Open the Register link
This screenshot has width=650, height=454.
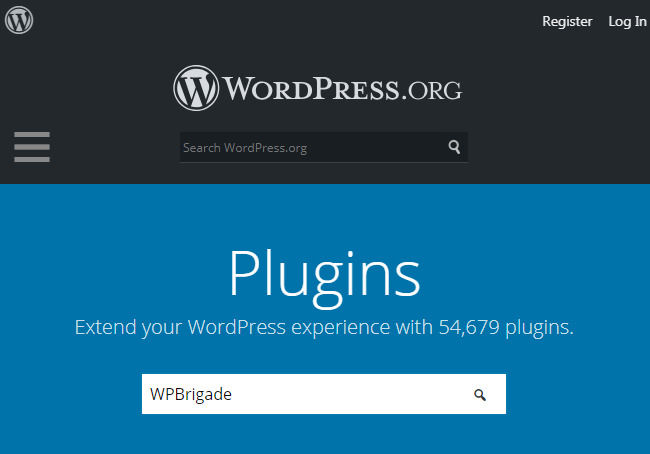point(567,21)
